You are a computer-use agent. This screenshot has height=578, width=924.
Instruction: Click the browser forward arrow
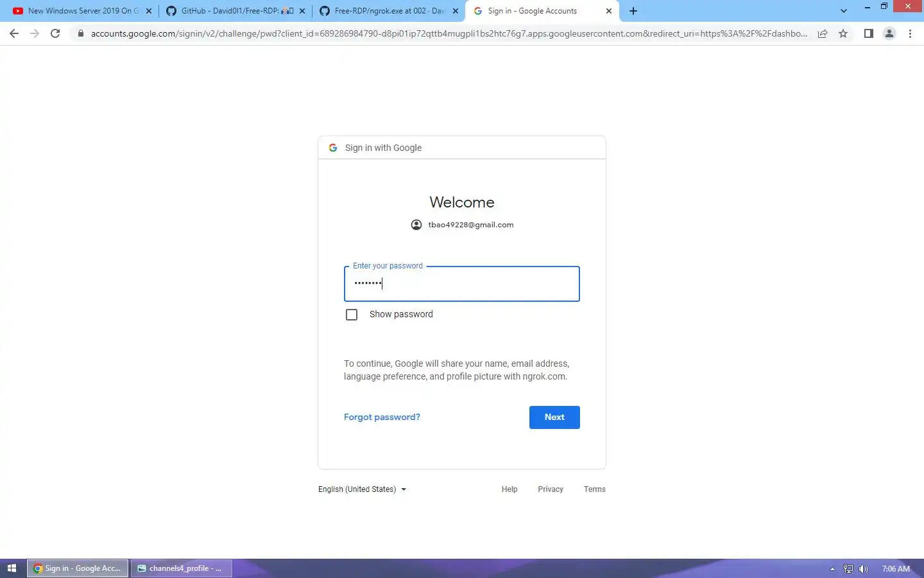click(x=35, y=33)
